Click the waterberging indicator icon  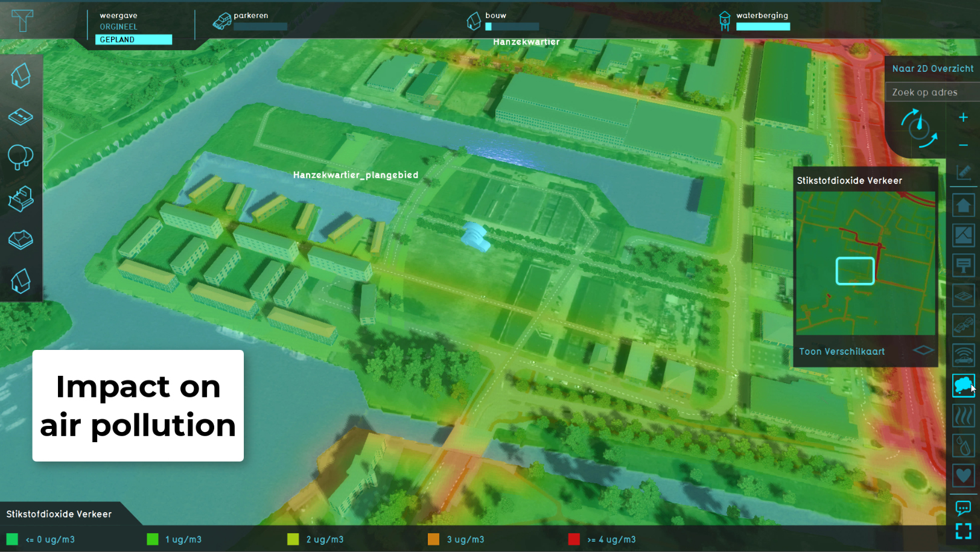pos(725,21)
